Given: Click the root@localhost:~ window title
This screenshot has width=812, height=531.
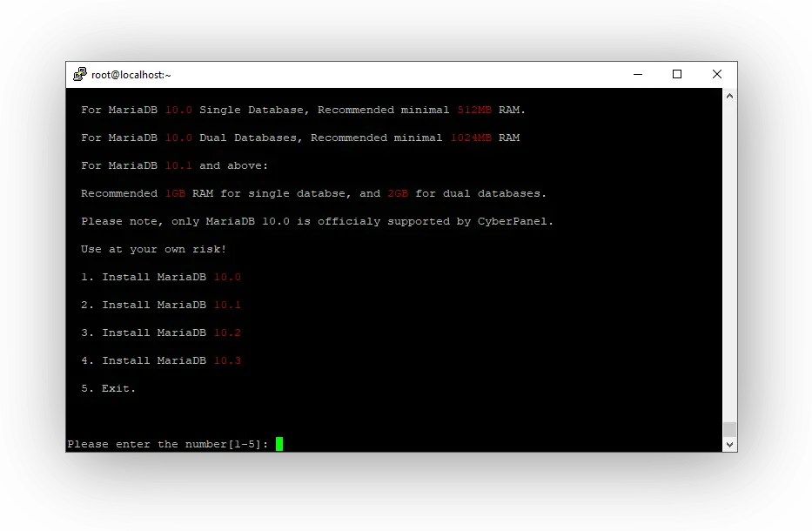Looking at the screenshot, I should point(131,75).
